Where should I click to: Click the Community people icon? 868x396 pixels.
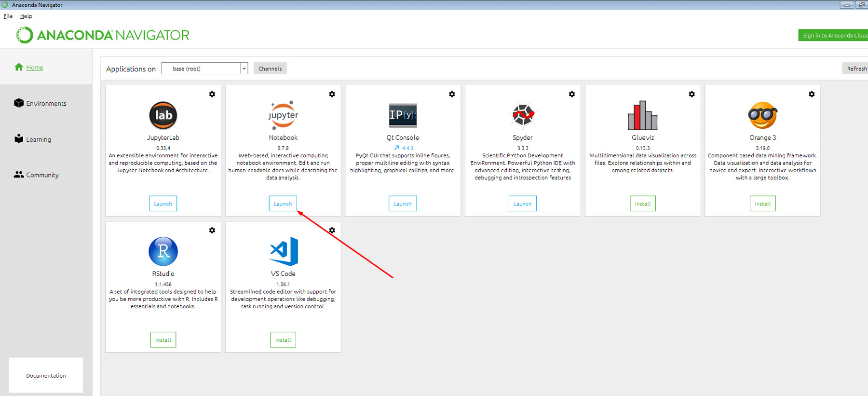19,175
